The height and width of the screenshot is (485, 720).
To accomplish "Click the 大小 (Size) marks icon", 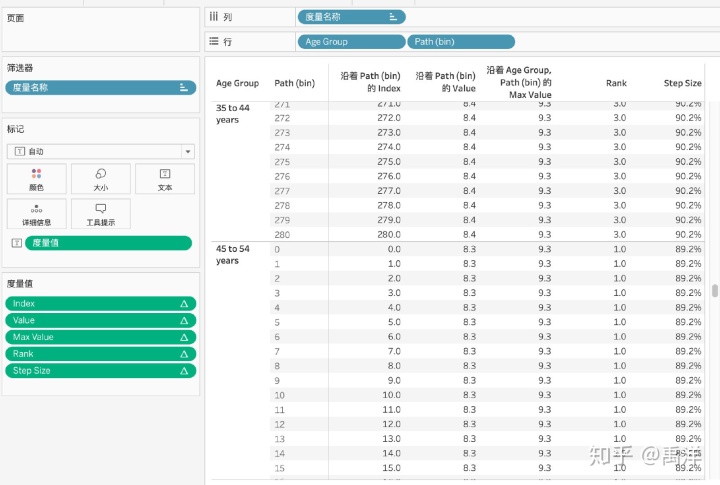I will click(x=100, y=179).
